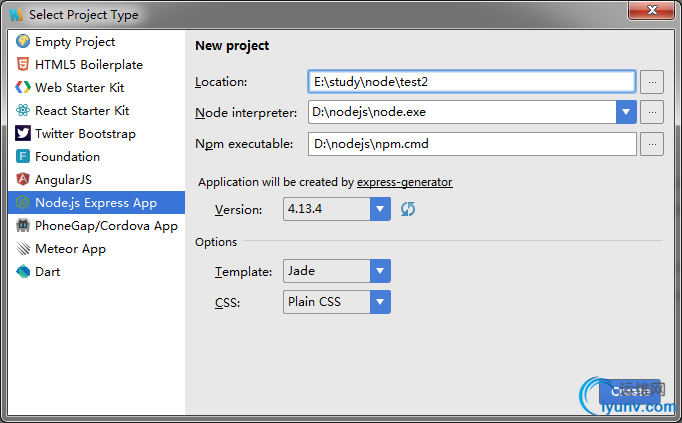682x423 pixels.
Task: Click the Location path text field
Action: [471, 82]
